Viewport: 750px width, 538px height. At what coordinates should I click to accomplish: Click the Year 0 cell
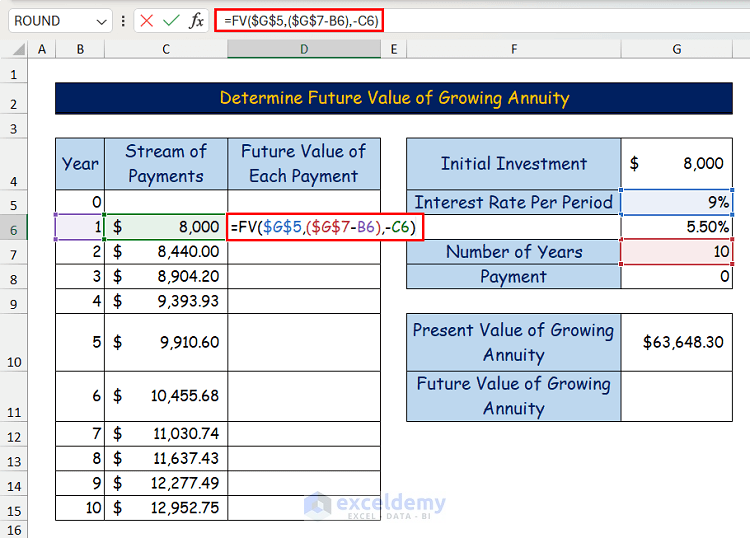point(80,202)
